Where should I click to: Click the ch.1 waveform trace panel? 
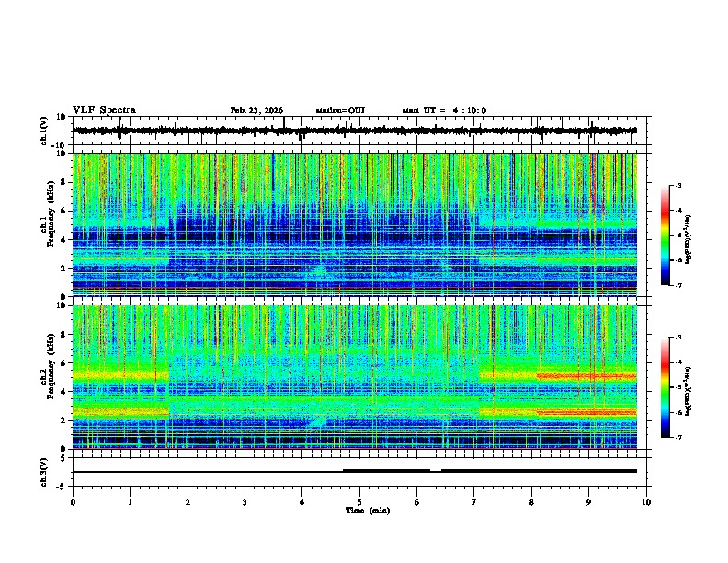[x=359, y=131]
